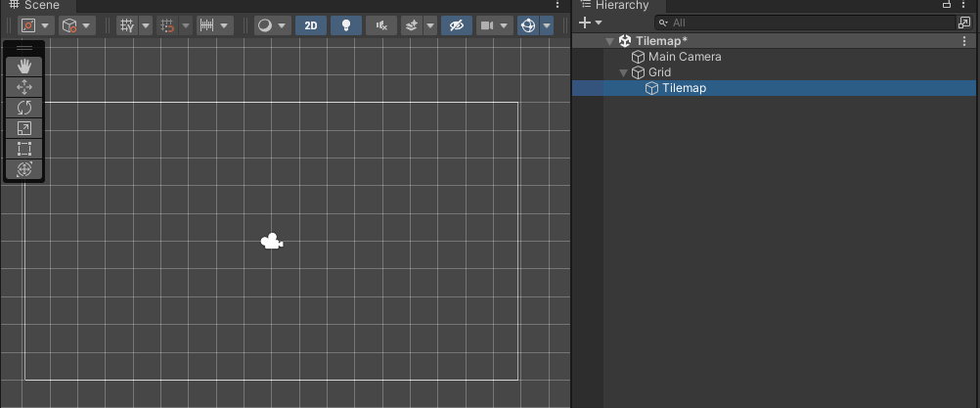
Task: Open the draw mode shading dropdown
Action: [x=272, y=25]
